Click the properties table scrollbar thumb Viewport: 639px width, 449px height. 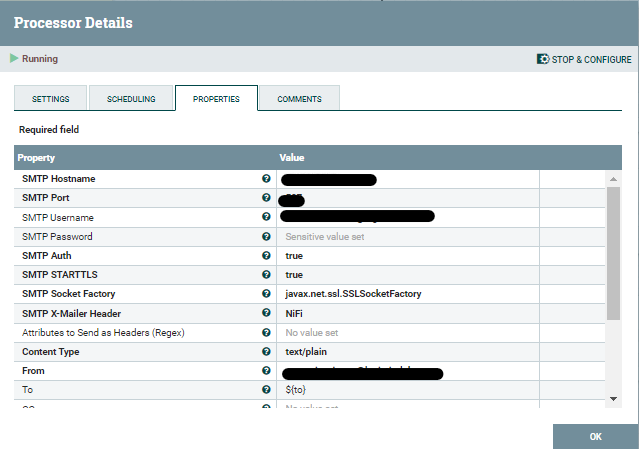[613, 253]
